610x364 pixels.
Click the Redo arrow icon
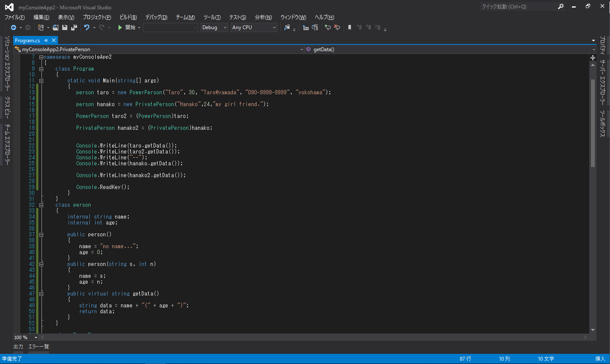tap(102, 27)
